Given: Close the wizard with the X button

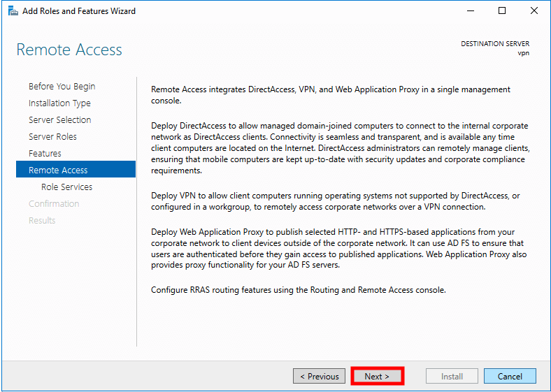Looking at the screenshot, I should [x=534, y=11].
